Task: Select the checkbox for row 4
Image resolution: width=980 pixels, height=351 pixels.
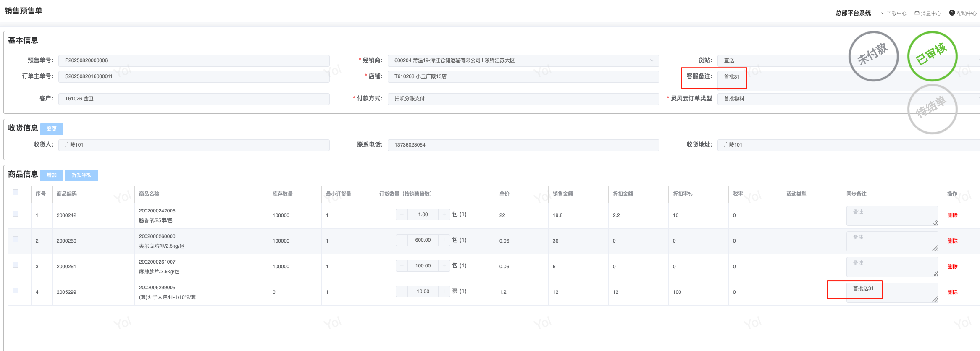Action: coord(16,291)
